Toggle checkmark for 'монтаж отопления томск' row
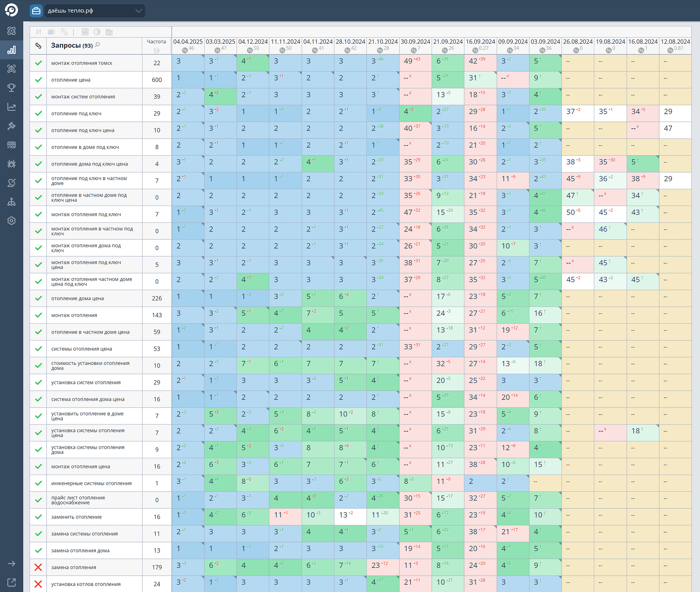The width and height of the screenshot is (700, 592). pyautogui.click(x=38, y=63)
